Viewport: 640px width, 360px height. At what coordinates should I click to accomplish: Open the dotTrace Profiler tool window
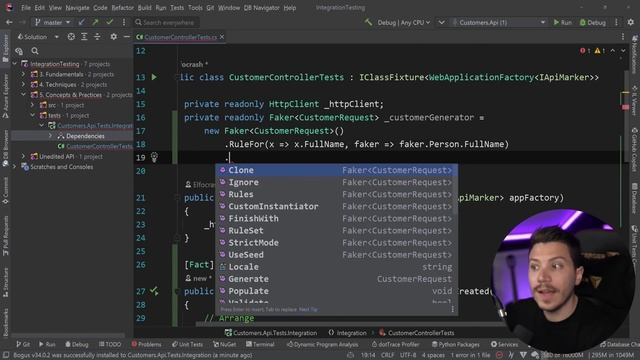pyautogui.click(x=395, y=344)
